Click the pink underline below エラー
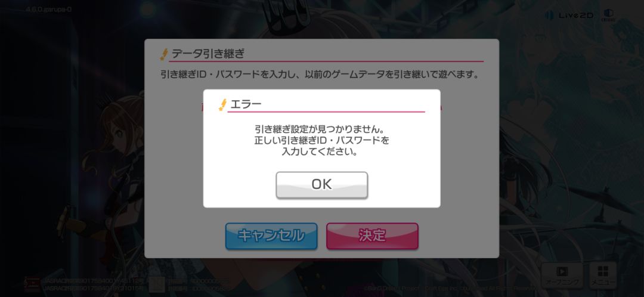Image resolution: width=644 pixels, height=297 pixels. (x=326, y=112)
